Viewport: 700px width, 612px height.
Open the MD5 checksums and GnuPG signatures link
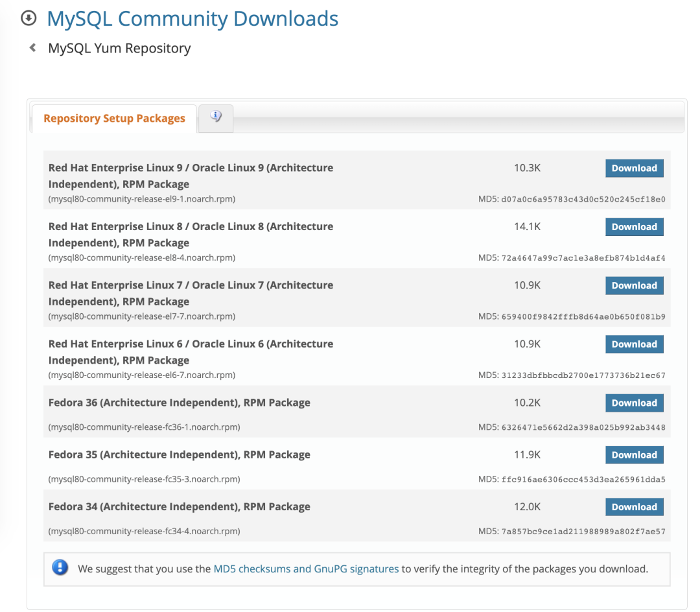pos(306,569)
